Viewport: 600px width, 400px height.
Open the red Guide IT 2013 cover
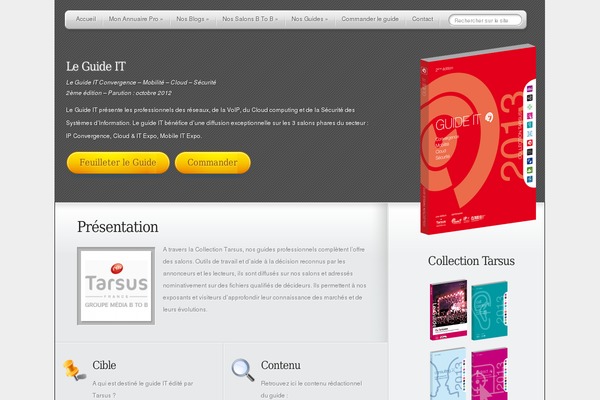click(478, 139)
